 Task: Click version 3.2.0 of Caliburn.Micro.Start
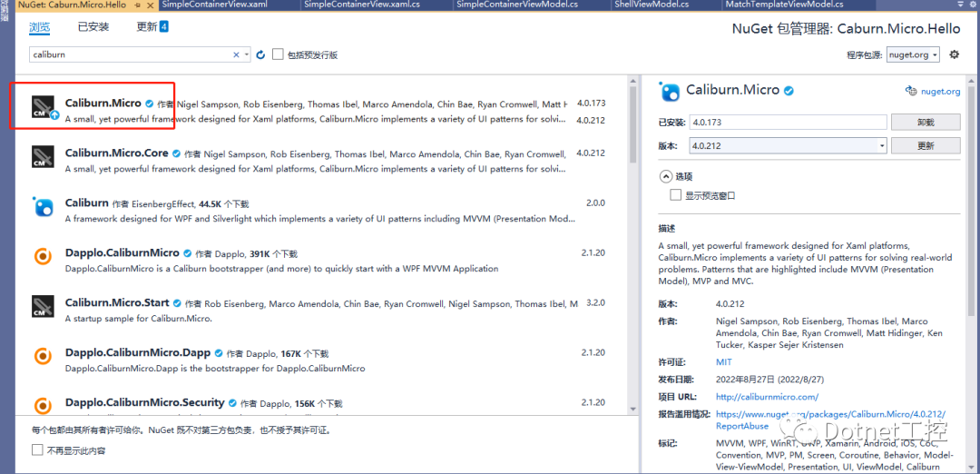click(595, 303)
